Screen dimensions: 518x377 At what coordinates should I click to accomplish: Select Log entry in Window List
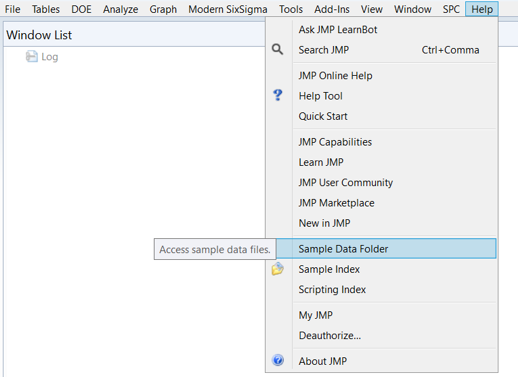[x=49, y=57]
